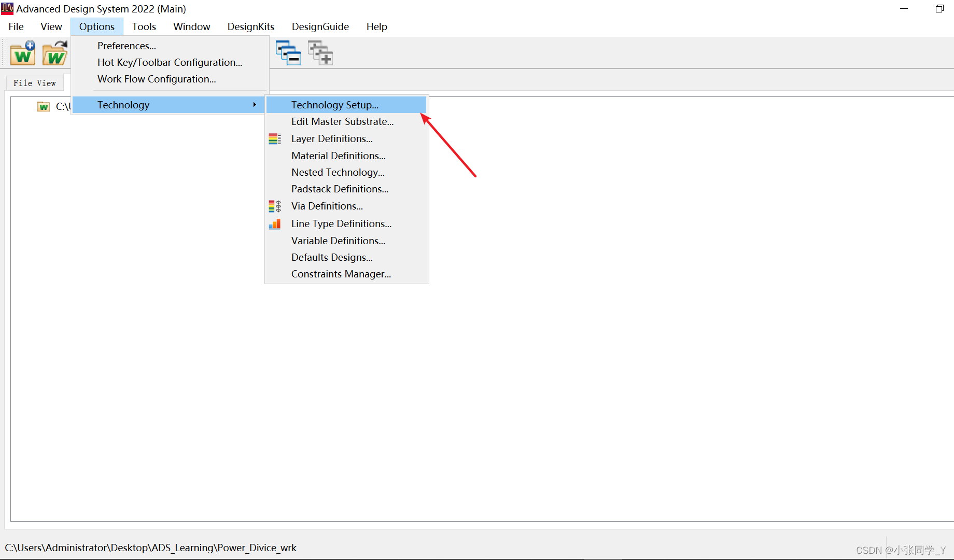Switch to the File View tab

(35, 83)
